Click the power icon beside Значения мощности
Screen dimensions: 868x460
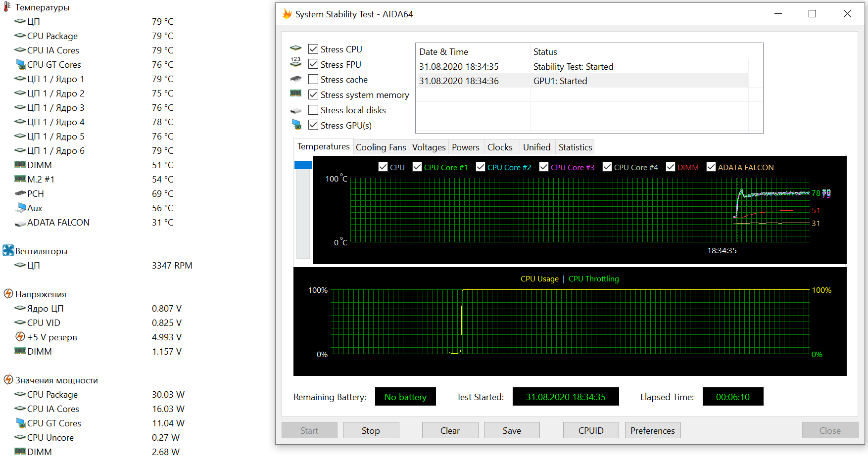point(8,380)
